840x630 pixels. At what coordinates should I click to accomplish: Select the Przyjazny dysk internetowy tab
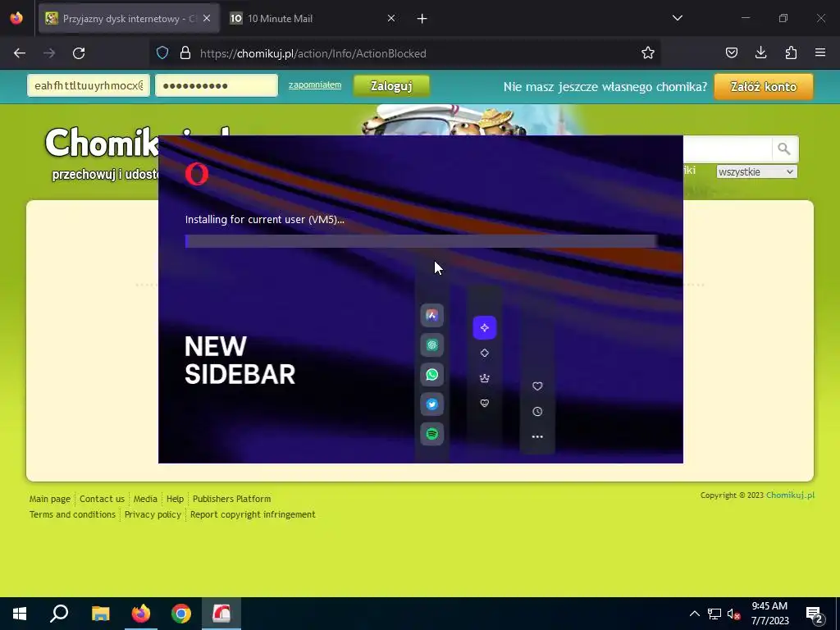coord(129,18)
